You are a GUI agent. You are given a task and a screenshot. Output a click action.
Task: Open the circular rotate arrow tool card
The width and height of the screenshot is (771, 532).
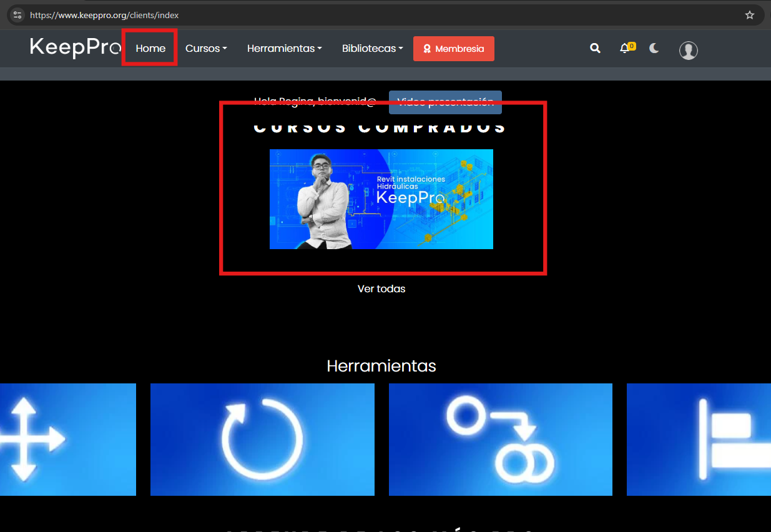pyautogui.click(x=262, y=440)
